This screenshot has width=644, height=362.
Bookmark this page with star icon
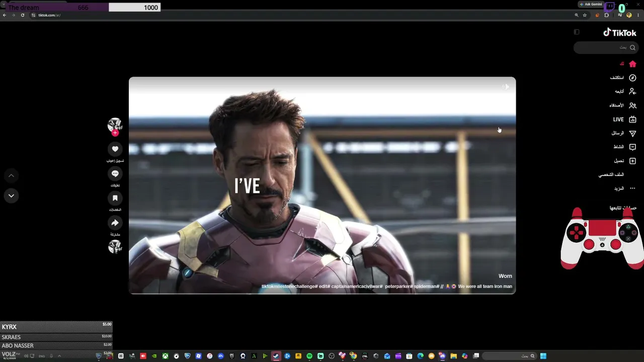pyautogui.click(x=585, y=15)
